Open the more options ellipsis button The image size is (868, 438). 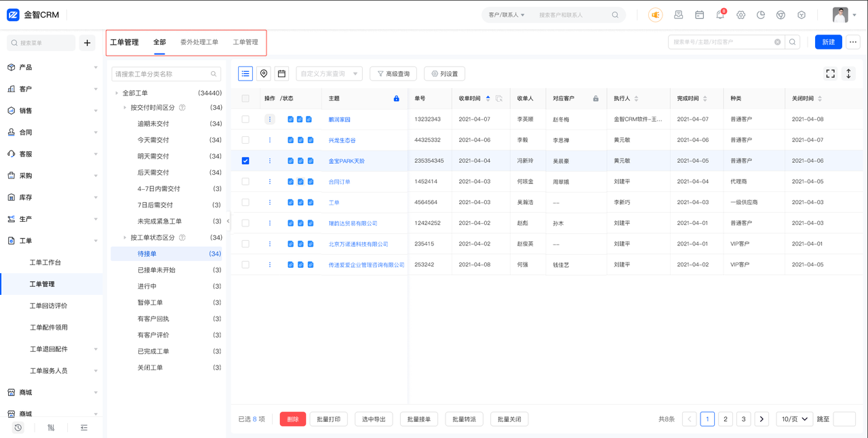pyautogui.click(x=853, y=42)
